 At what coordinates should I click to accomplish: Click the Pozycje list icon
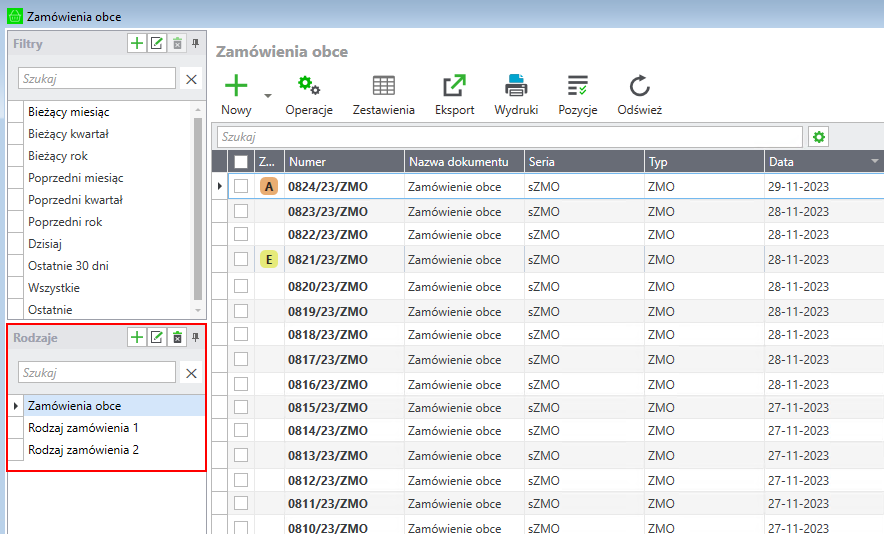point(577,87)
